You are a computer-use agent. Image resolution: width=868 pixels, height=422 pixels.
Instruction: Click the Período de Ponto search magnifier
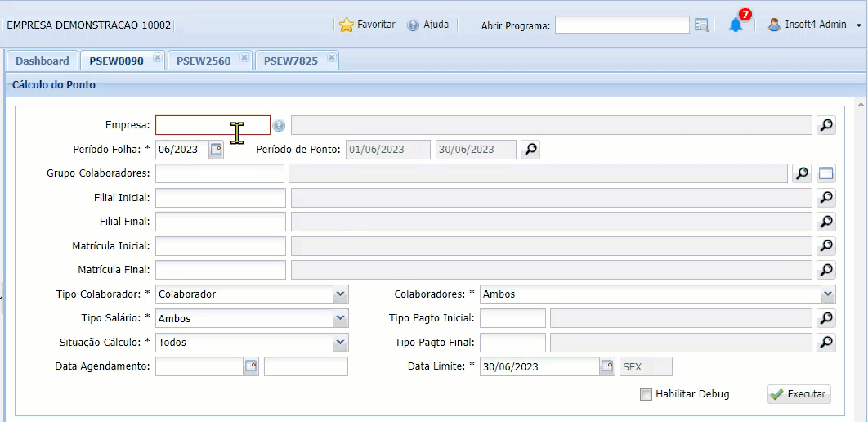pyautogui.click(x=530, y=150)
